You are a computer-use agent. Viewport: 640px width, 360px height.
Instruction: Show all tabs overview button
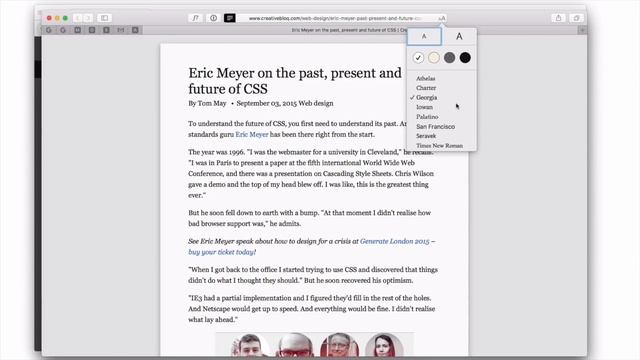(576, 18)
